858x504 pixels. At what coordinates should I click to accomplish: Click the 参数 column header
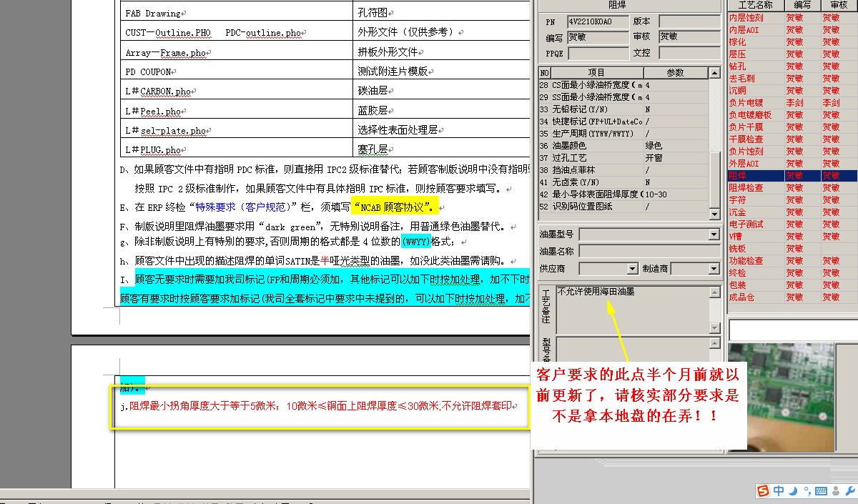point(676,73)
